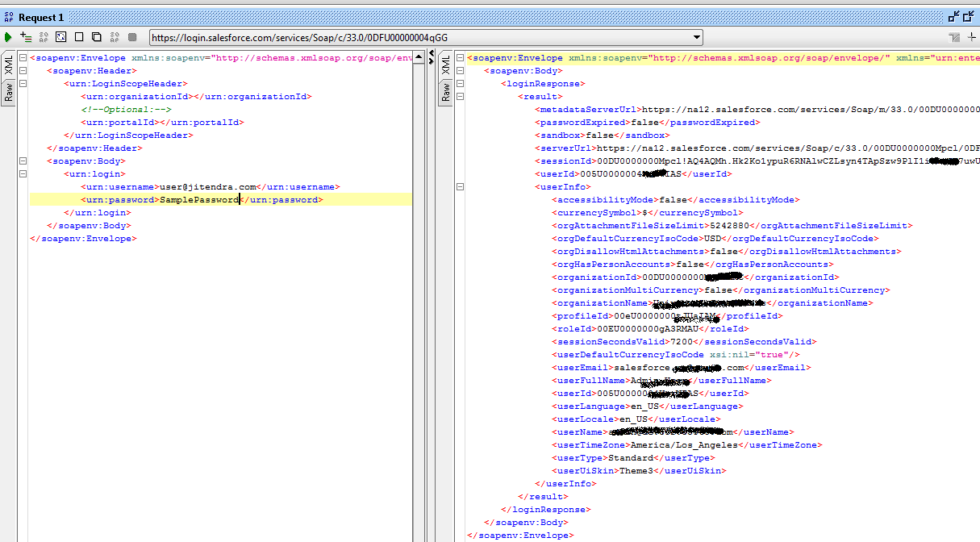Click the left window-dock icon in Request 1 title bar
980x542 pixels.
click(954, 16)
